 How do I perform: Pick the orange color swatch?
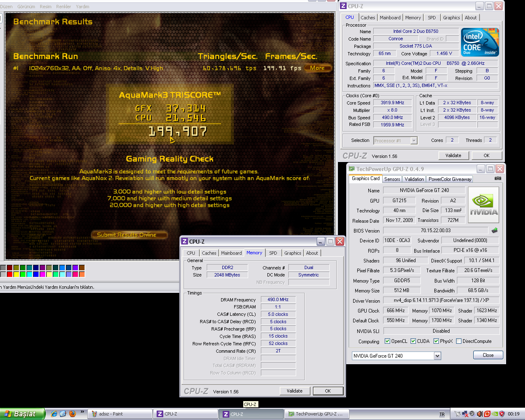pos(82,274)
